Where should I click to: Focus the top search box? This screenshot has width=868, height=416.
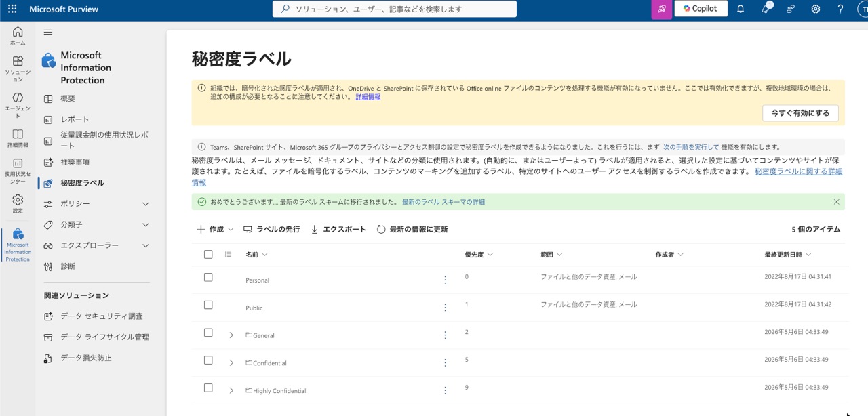point(395,9)
